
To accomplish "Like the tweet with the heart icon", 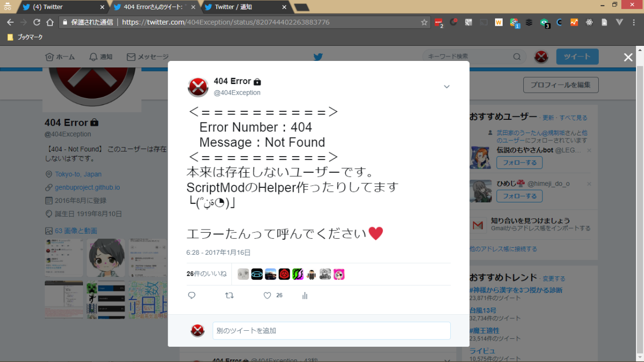I will coord(268,296).
